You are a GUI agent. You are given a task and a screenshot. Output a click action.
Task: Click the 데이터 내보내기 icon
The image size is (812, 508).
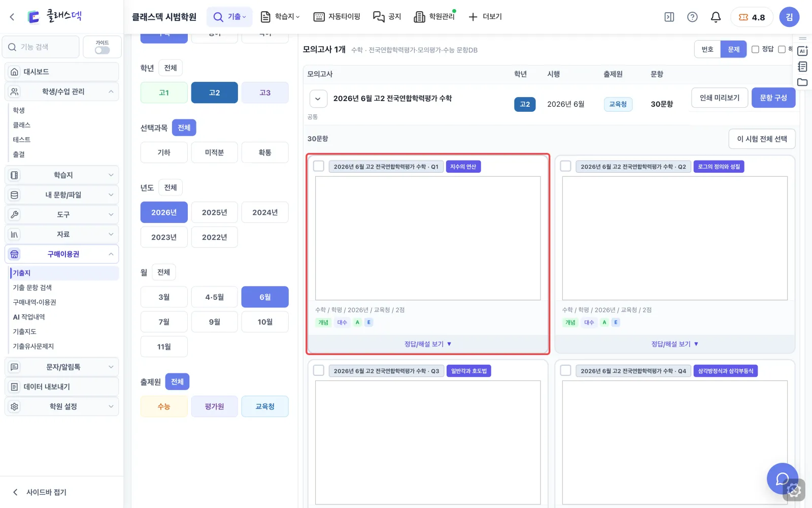pyautogui.click(x=14, y=387)
